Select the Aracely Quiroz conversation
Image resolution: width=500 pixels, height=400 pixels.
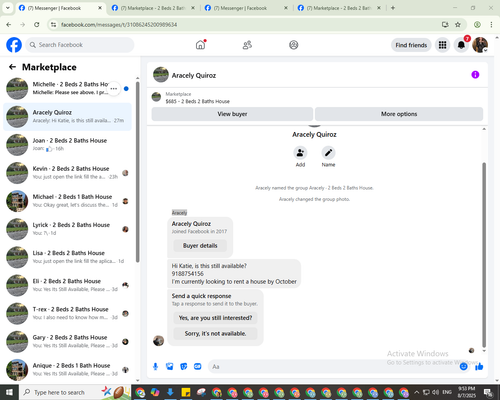coord(67,117)
